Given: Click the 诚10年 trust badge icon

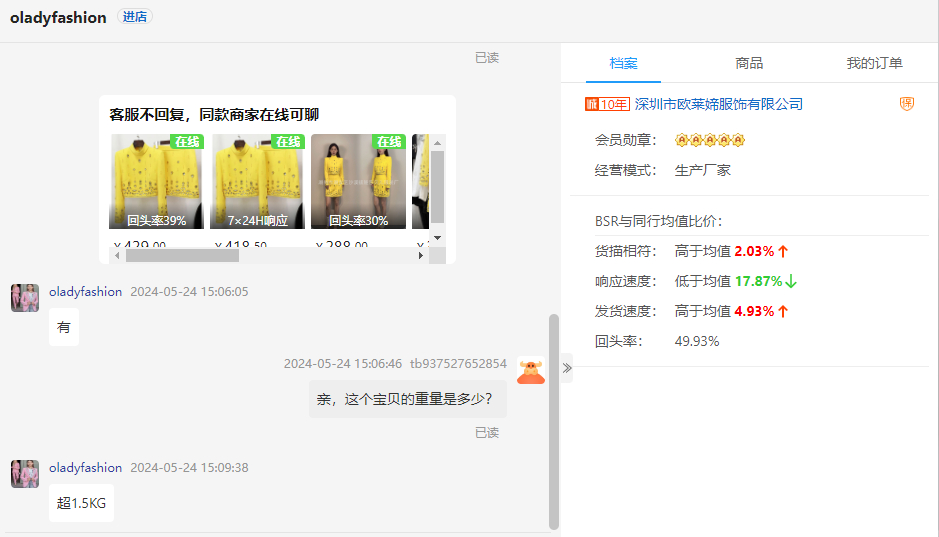Looking at the screenshot, I should point(607,104).
